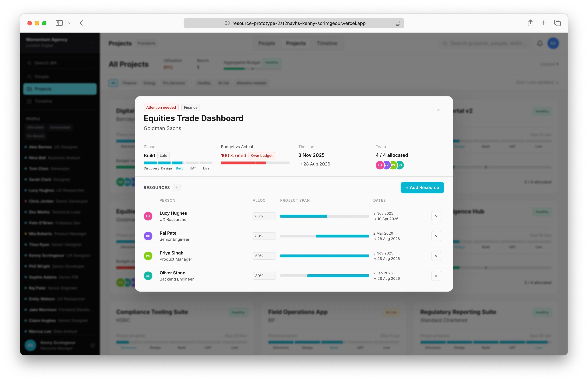This screenshot has width=588, height=382.
Task: Switch to the People tab in background
Action: [267, 43]
